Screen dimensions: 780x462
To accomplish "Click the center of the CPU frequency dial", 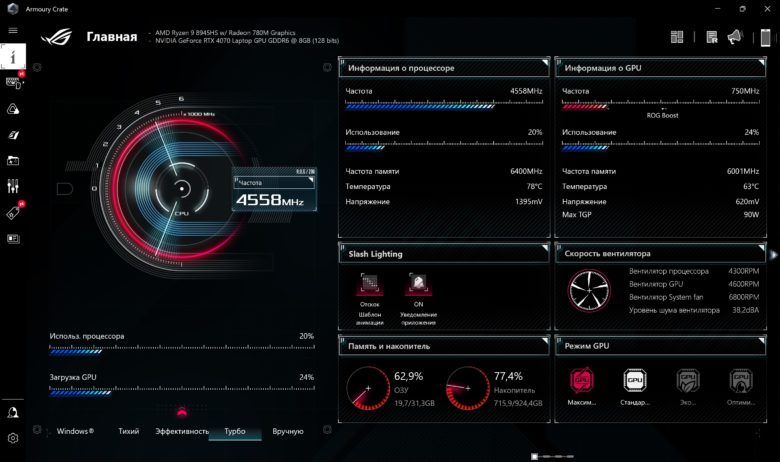I will [182, 189].
